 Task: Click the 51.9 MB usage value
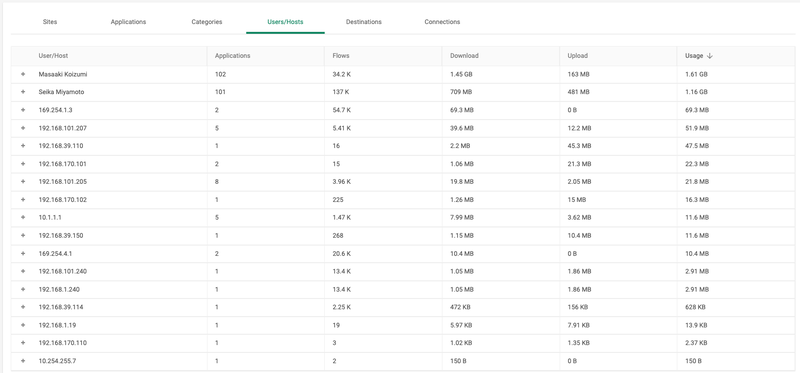(696, 128)
